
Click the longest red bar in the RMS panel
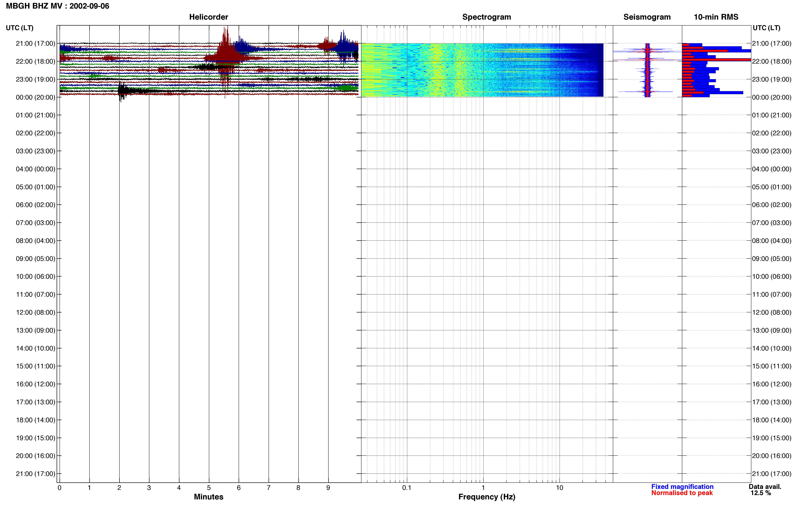[716, 60]
